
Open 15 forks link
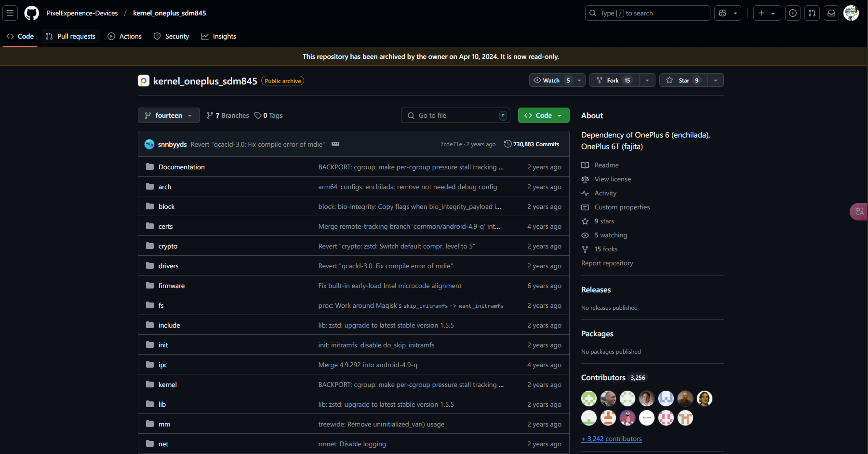point(600,249)
